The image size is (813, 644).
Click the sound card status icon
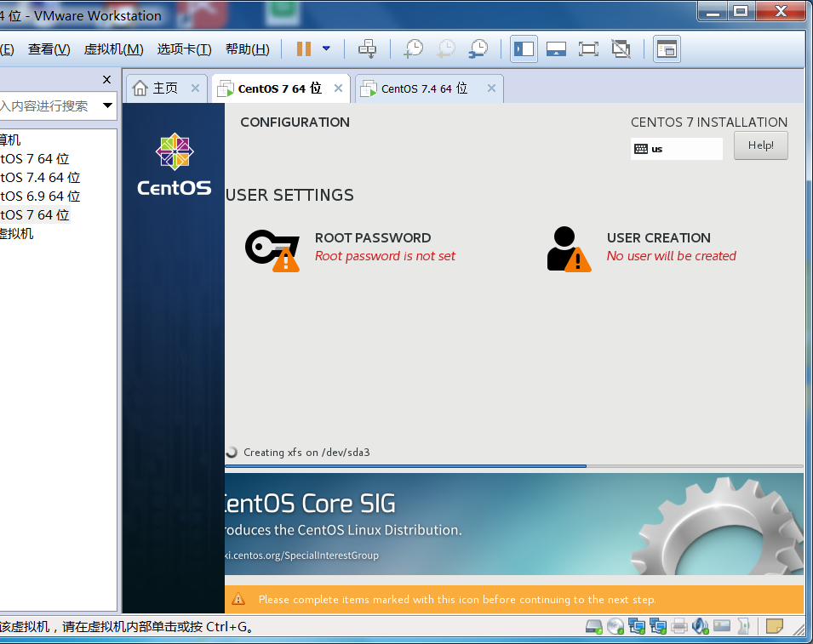click(700, 627)
